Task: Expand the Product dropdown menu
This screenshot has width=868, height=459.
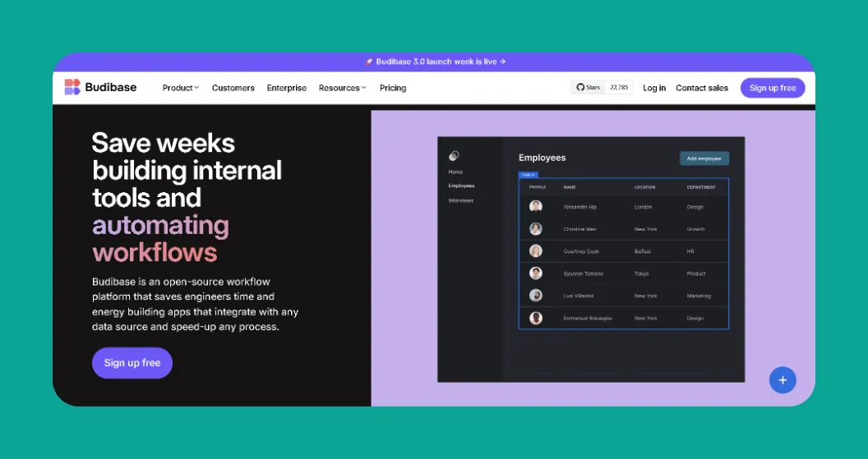Action: [180, 88]
